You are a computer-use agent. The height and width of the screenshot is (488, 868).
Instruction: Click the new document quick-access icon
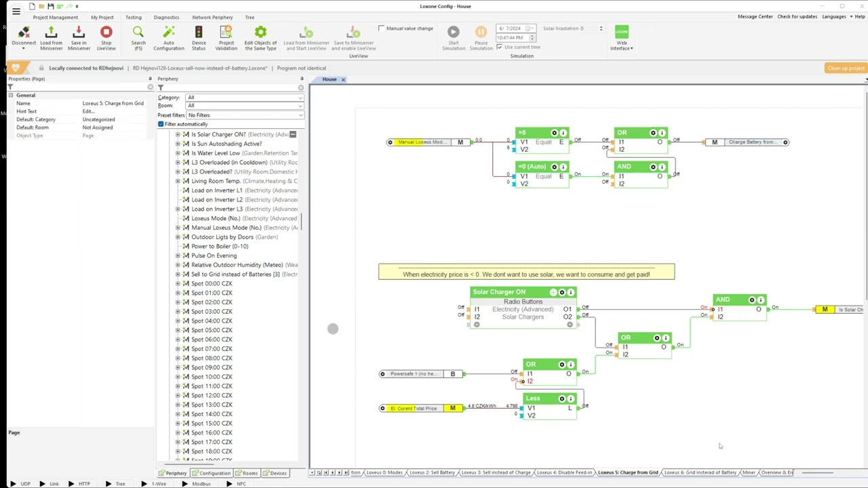32,6
